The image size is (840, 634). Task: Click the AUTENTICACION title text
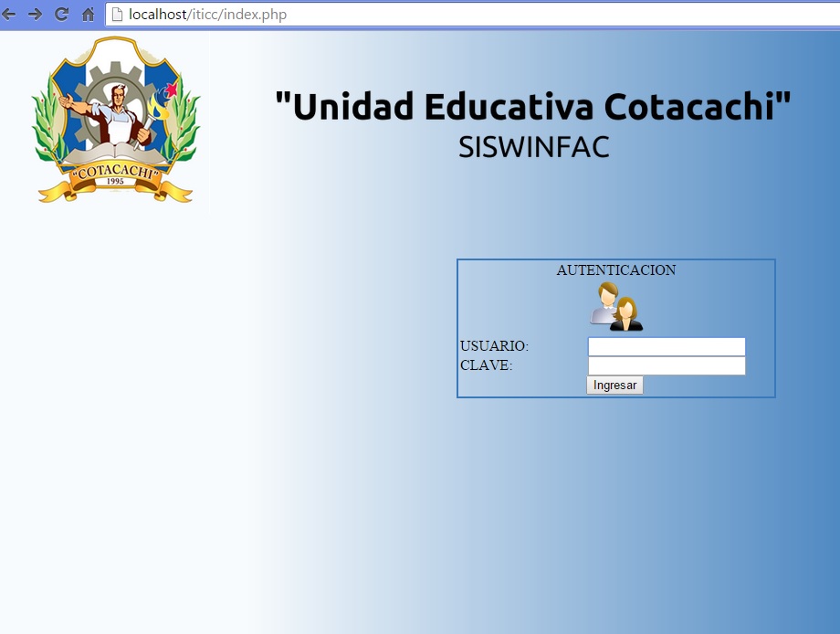[x=616, y=270]
